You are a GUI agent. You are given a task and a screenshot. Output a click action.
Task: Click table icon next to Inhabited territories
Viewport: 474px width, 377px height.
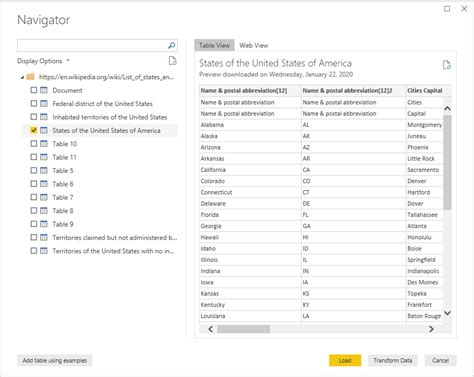[x=44, y=117]
